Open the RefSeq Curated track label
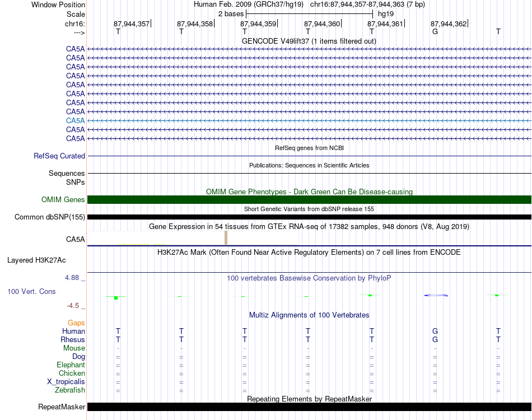Image resolution: width=532 pixels, height=420 pixels. click(59, 156)
